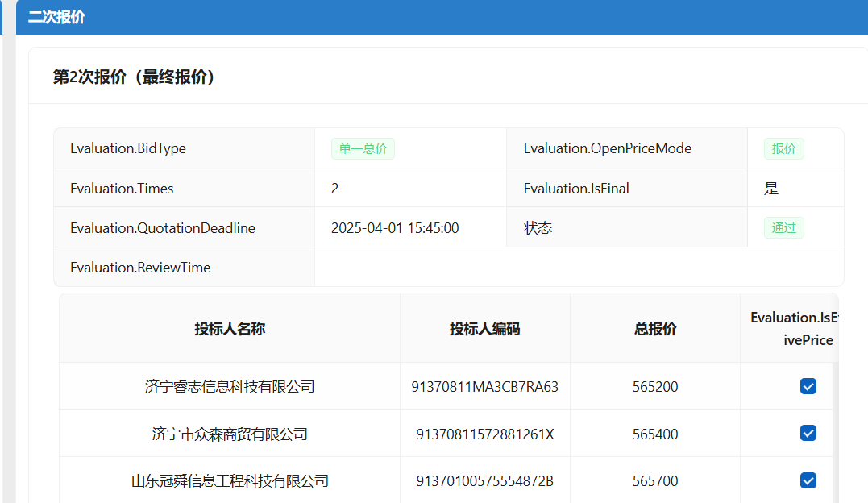
Task: Click the Evaluation.OpenPriceMode label
Action: click(607, 148)
